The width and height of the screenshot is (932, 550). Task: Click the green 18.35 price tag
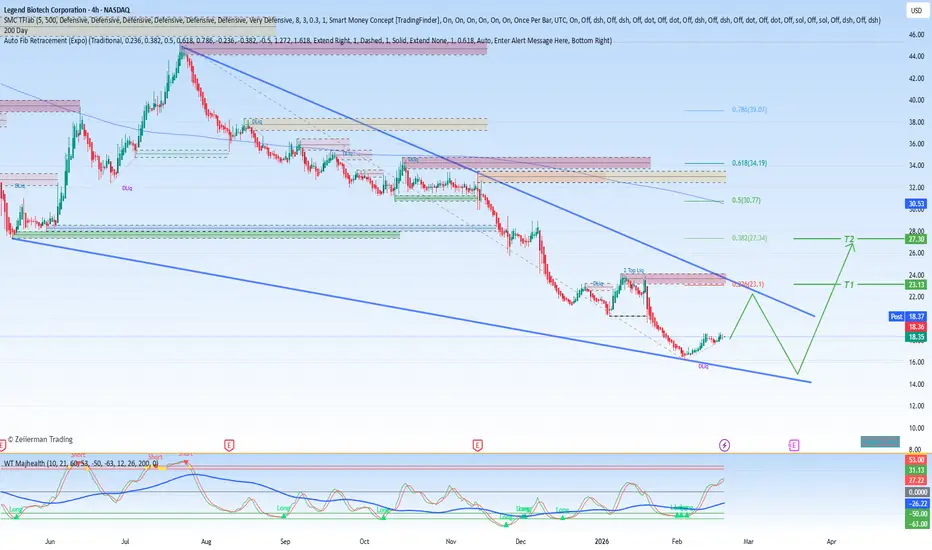coord(915,337)
